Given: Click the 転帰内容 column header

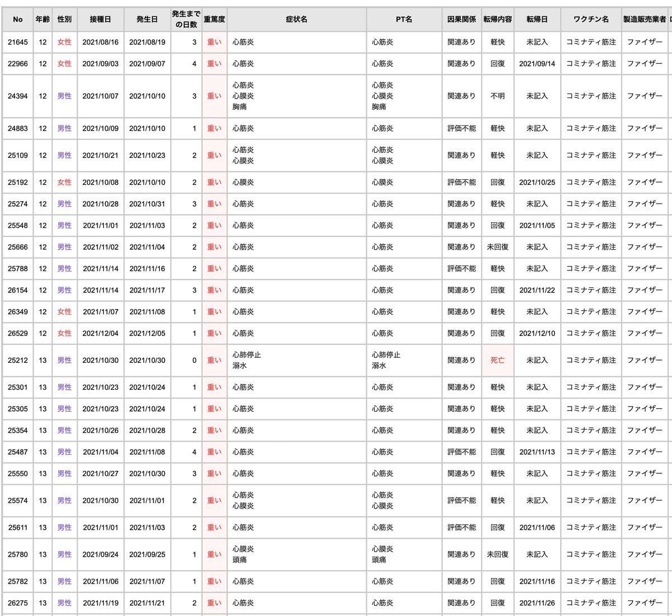Looking at the screenshot, I should (x=498, y=20).
